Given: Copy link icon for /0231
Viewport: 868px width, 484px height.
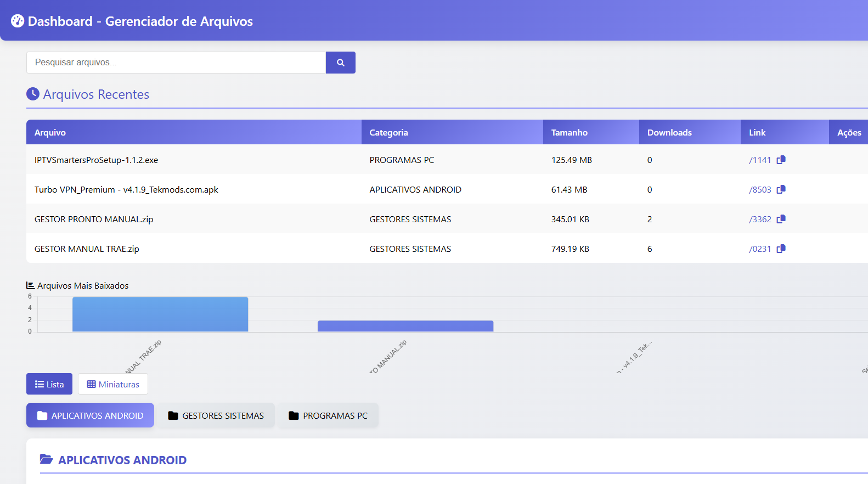Looking at the screenshot, I should (781, 249).
